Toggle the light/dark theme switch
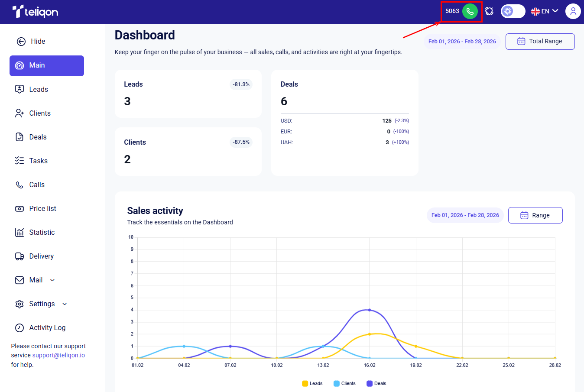584x392 pixels. click(513, 11)
